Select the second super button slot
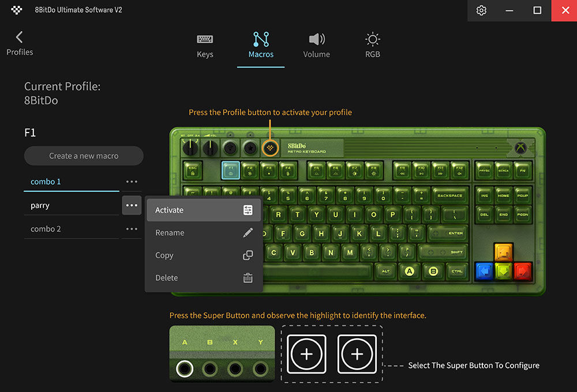The height and width of the screenshot is (392, 577). coord(357,354)
